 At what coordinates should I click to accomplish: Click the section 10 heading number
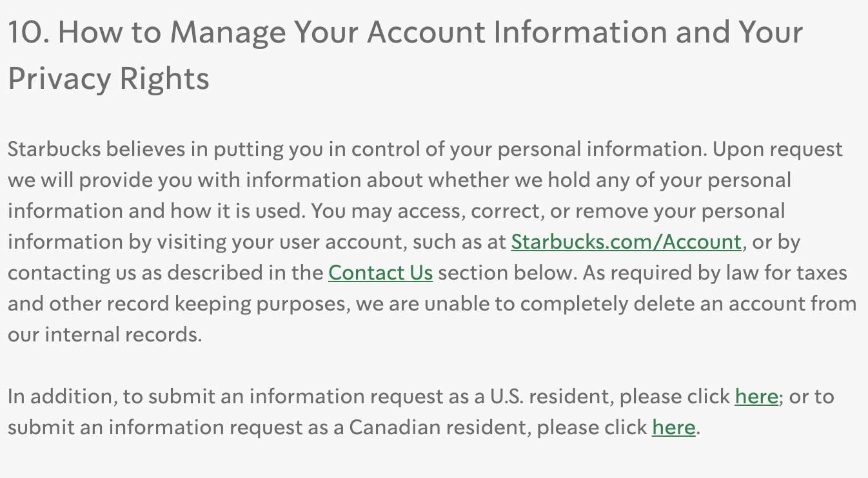tap(27, 32)
